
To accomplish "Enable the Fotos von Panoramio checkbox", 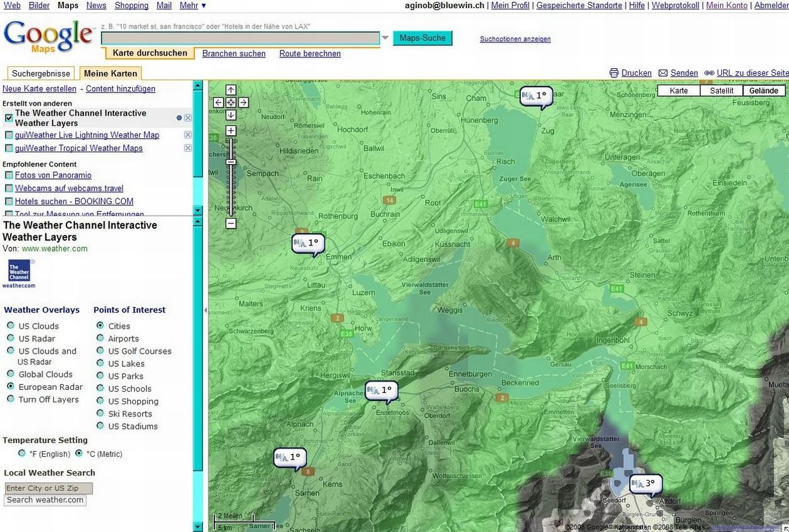I will pyautogui.click(x=9, y=175).
